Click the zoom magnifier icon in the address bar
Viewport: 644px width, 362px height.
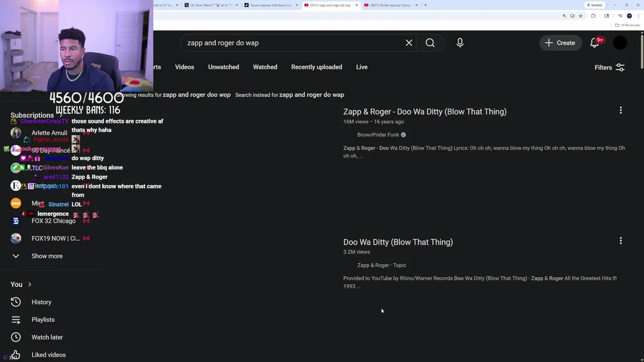(564, 16)
